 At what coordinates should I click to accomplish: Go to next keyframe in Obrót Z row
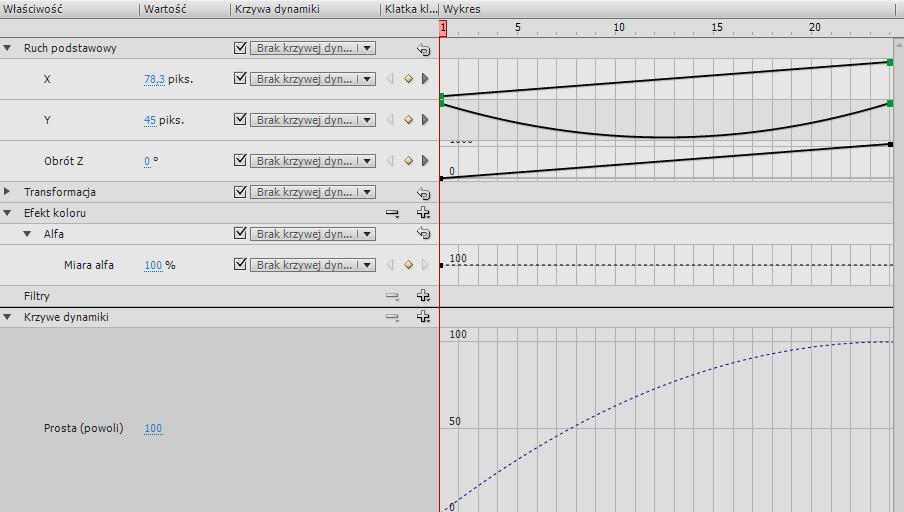click(425, 161)
